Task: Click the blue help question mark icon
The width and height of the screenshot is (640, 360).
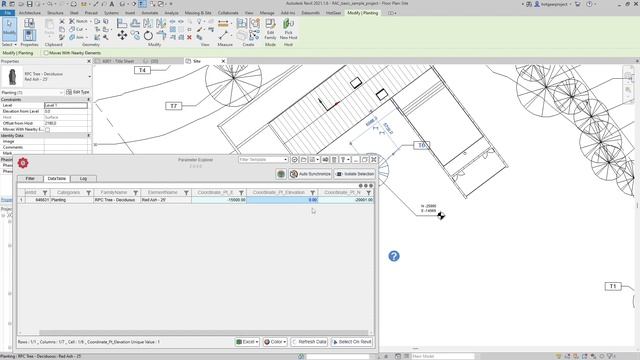Action: [x=394, y=256]
